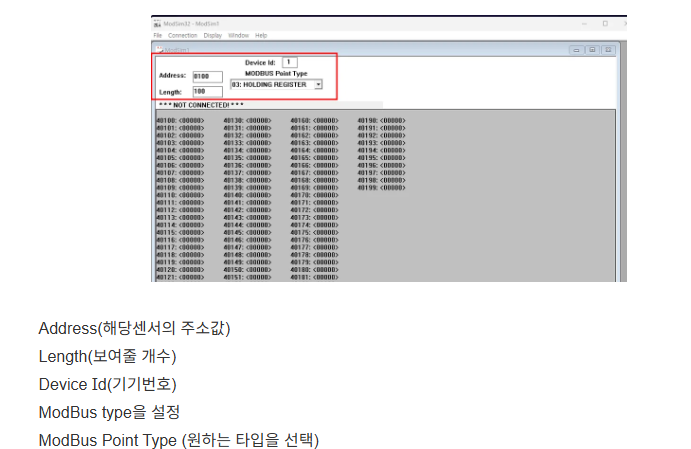The width and height of the screenshot is (691, 449).
Task: Select the 03: HOLDING REGISTER combo box
Action: 276,84
